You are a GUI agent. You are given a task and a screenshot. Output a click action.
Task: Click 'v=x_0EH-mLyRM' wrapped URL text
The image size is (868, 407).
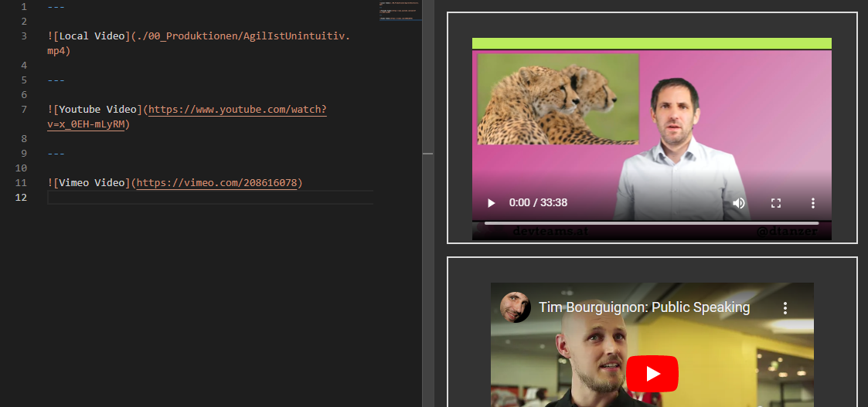tap(86, 124)
